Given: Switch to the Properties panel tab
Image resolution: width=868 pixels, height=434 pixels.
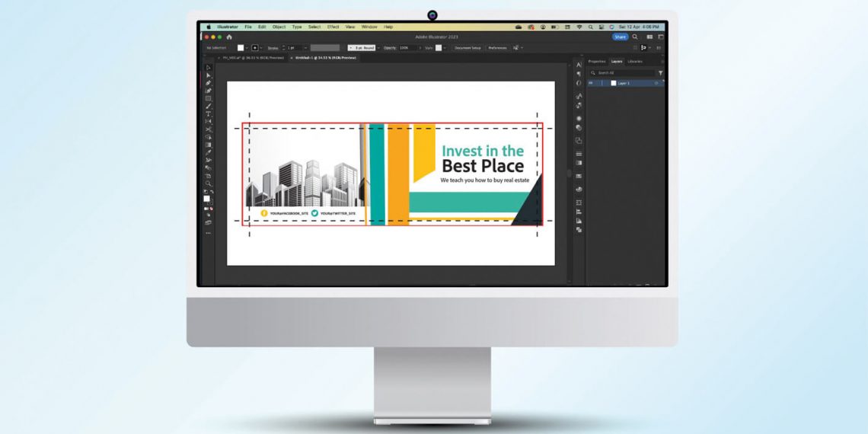Looking at the screenshot, I should (597, 62).
